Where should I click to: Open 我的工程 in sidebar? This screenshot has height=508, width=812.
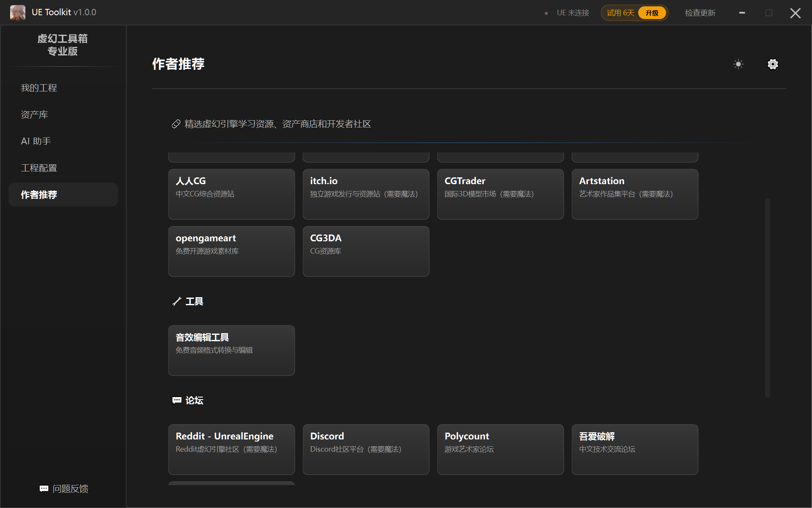click(x=39, y=88)
